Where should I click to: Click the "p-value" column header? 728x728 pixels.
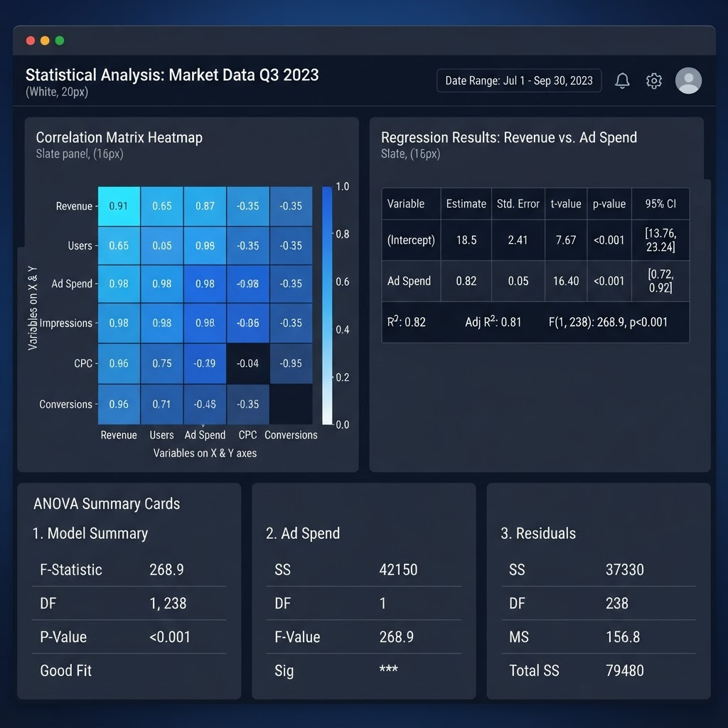609,204
